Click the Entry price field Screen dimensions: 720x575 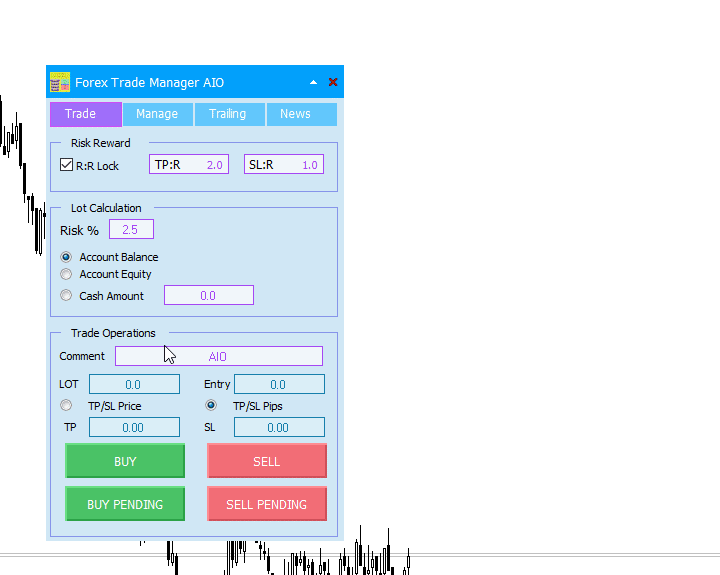pos(279,384)
